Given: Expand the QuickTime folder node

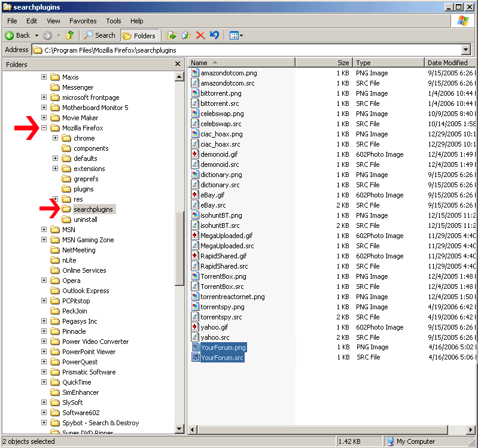Looking at the screenshot, I should tap(44, 382).
